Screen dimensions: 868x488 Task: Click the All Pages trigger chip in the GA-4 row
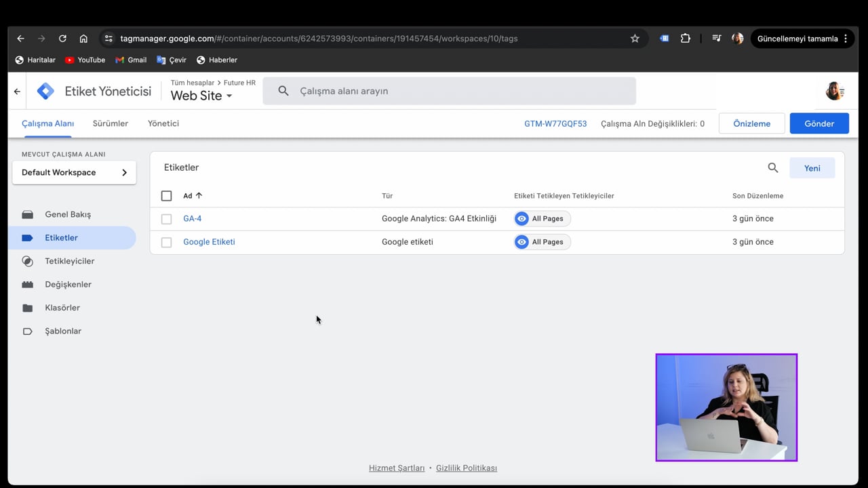pos(542,219)
